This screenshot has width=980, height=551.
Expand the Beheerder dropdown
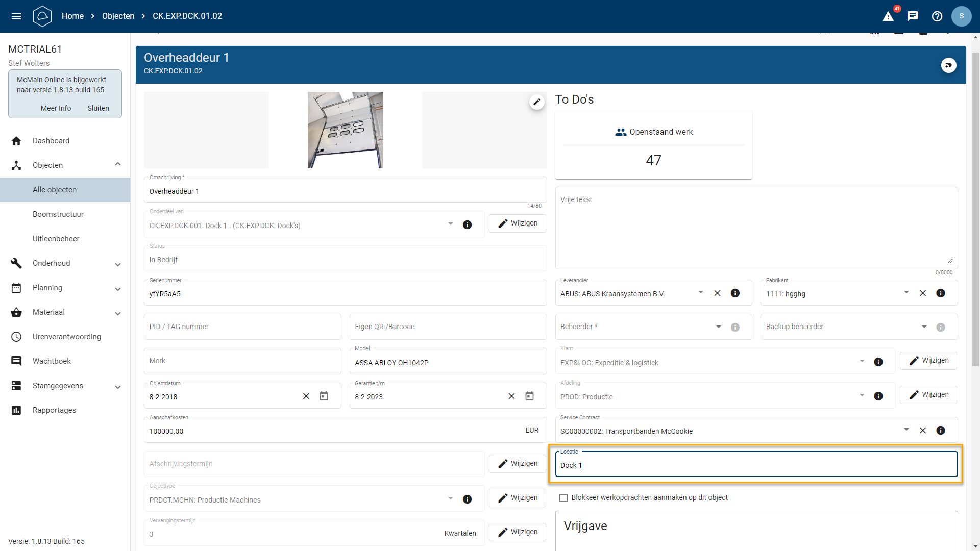(x=718, y=327)
